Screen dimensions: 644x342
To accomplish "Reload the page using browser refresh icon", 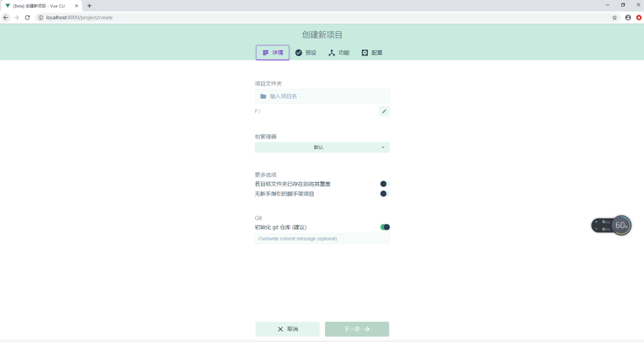I will (x=27, y=18).
